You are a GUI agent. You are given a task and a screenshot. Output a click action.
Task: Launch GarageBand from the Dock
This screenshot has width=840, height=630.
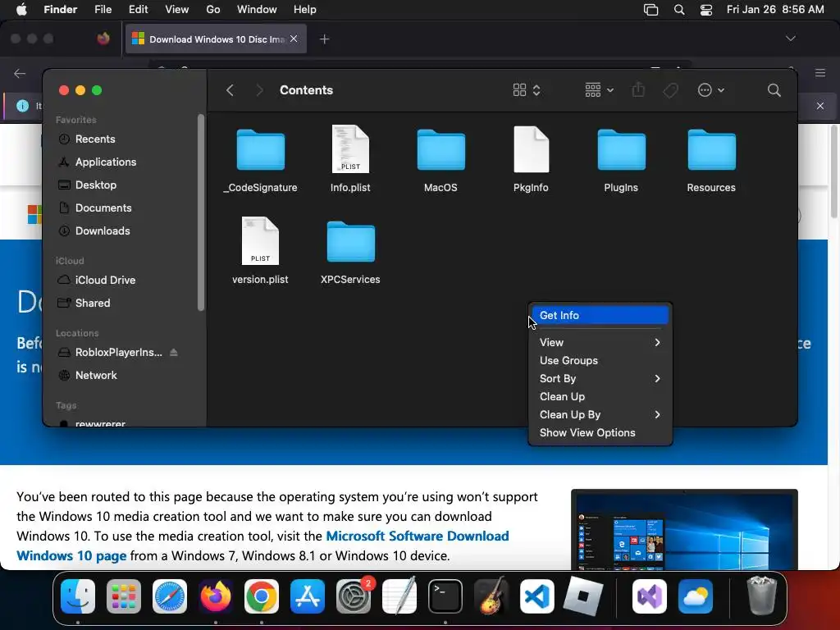tap(491, 596)
